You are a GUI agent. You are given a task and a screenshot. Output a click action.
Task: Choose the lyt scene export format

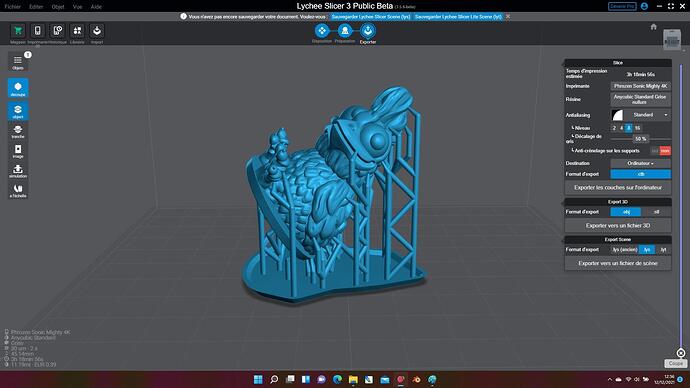(663, 250)
